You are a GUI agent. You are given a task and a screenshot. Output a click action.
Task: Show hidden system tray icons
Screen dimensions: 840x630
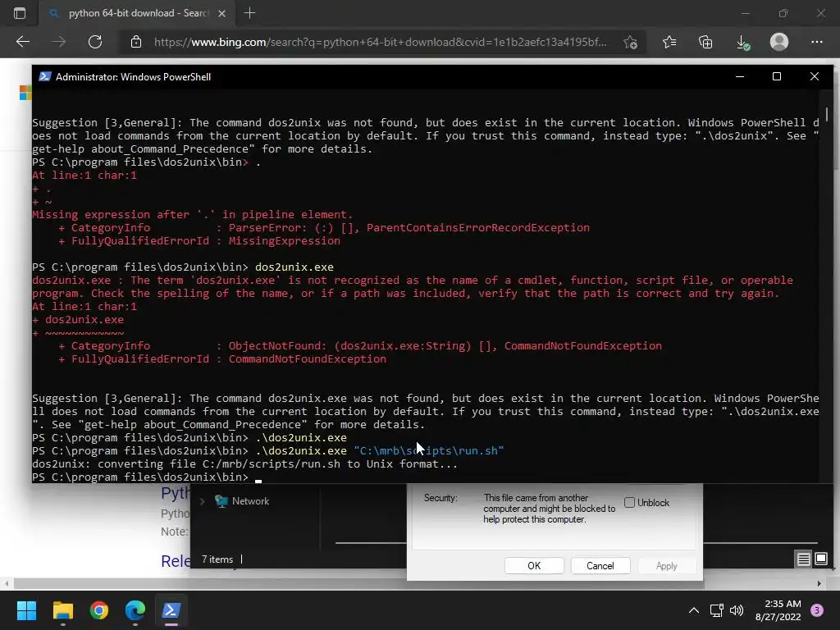point(694,610)
